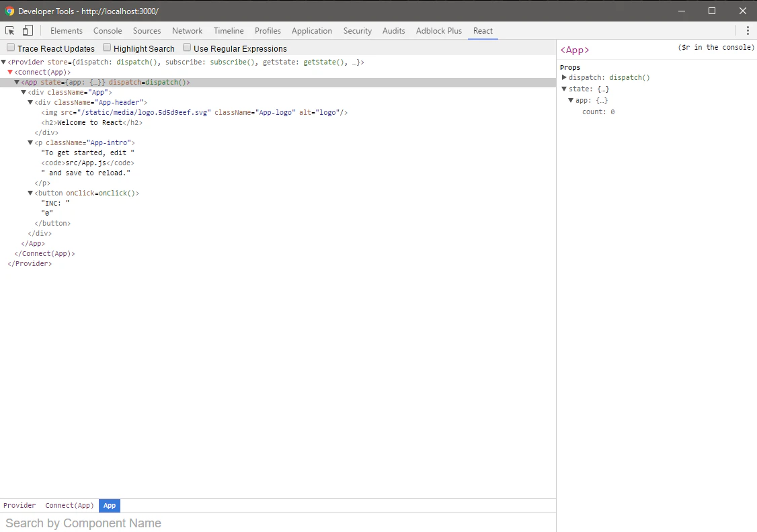Click the Chrome logo in title bar
The height and width of the screenshot is (532, 757).
[x=9, y=11]
